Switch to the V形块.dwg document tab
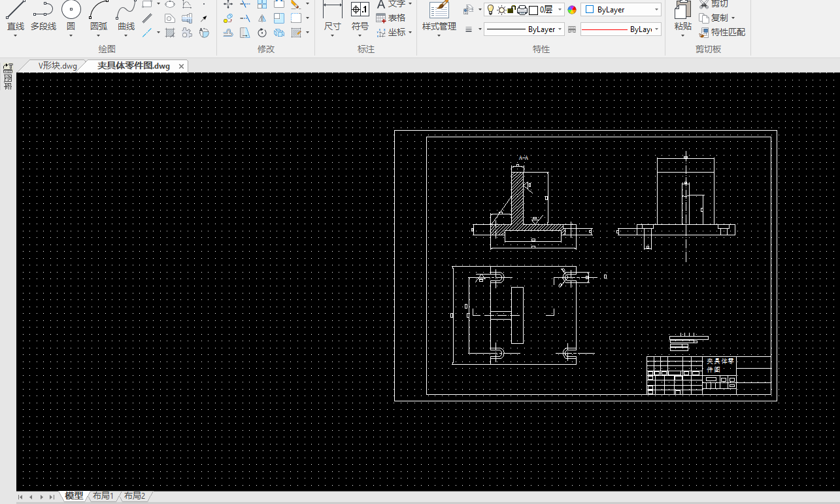The image size is (840, 504). (58, 66)
